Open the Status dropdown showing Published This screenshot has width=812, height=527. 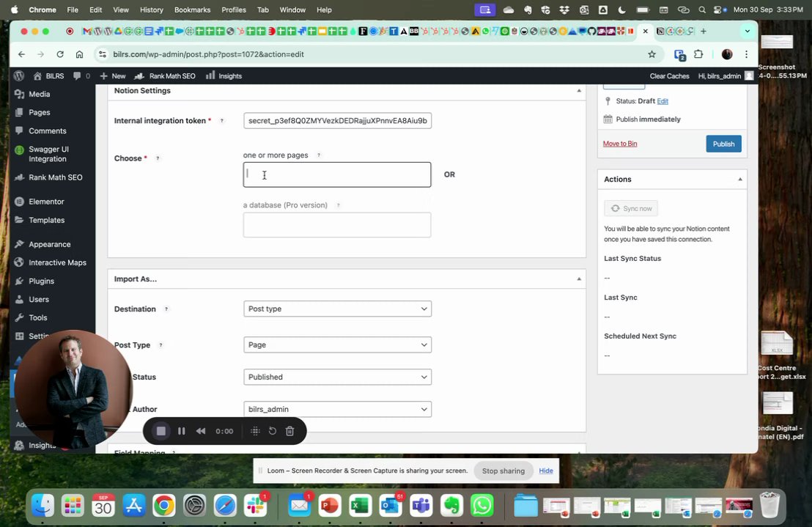tap(337, 377)
